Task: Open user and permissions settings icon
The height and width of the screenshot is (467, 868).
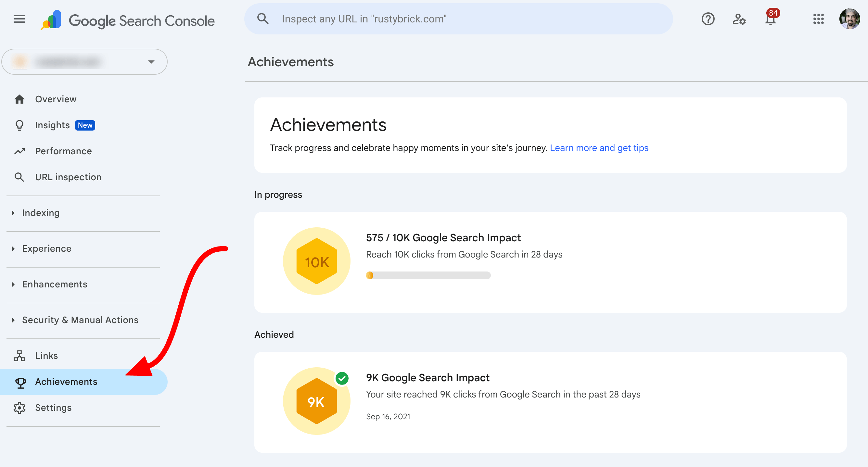Action: click(x=739, y=19)
